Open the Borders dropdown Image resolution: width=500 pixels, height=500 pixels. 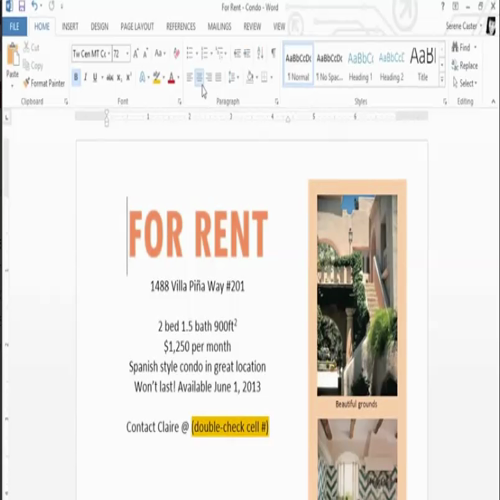(x=272, y=78)
